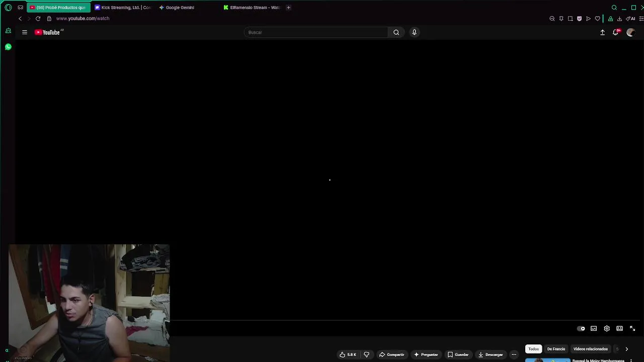Open options for Busqué la Mejor Hamburguesa video
The width and height of the screenshot is (644, 362).
pyautogui.click(x=631, y=360)
